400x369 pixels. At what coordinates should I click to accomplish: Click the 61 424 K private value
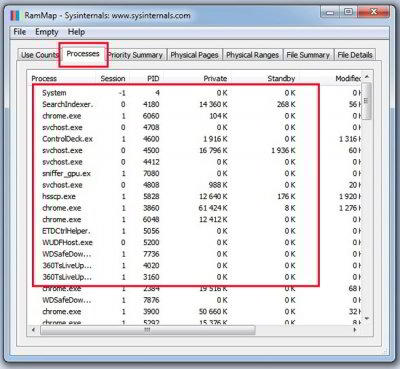(213, 208)
